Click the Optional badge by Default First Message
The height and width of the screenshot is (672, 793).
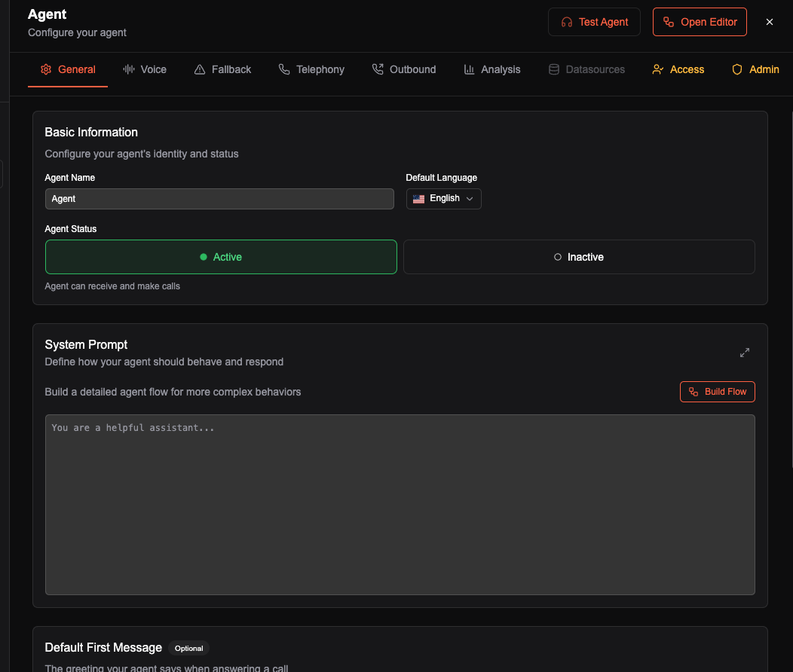click(x=188, y=648)
